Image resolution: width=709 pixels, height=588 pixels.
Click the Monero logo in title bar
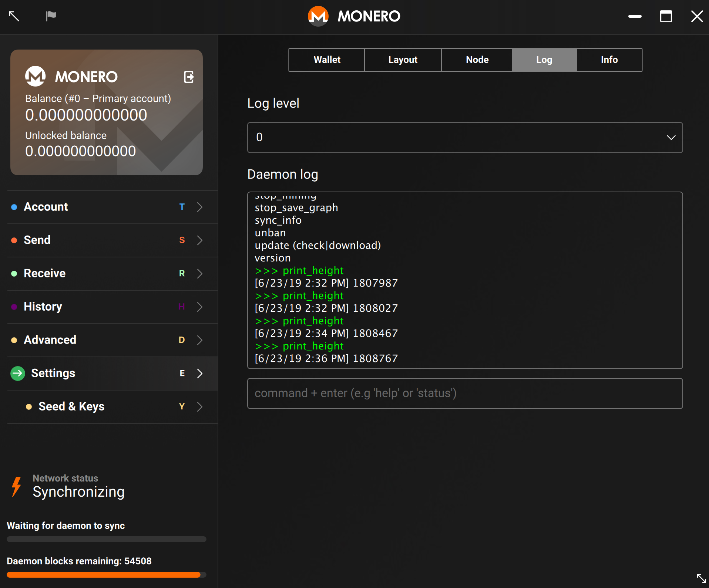(318, 16)
